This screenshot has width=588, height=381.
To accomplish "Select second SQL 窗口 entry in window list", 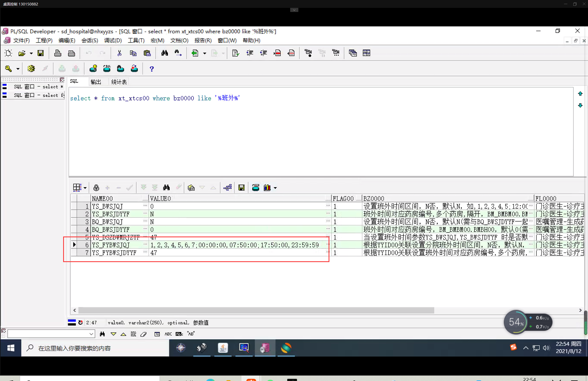I will 35,95.
